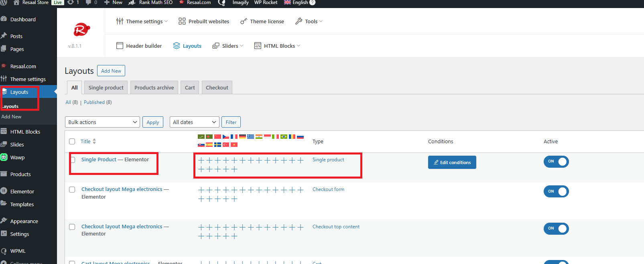
Task: Open HTML Blocks in the left sidebar
Action: [25, 132]
